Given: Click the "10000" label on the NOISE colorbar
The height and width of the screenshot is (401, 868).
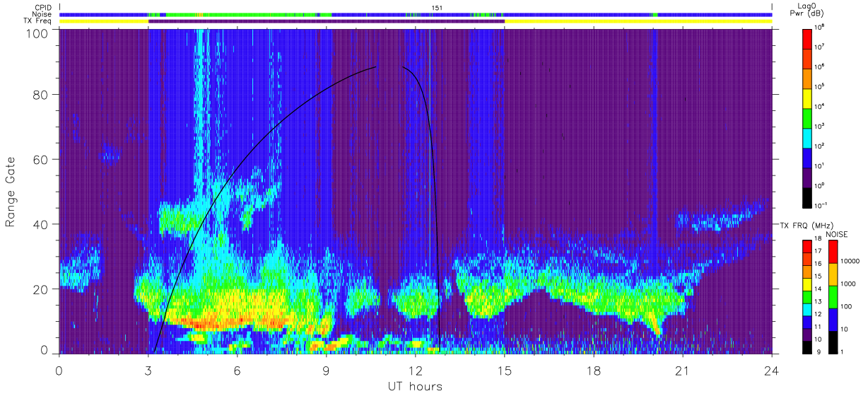Looking at the screenshot, I should point(849,262).
